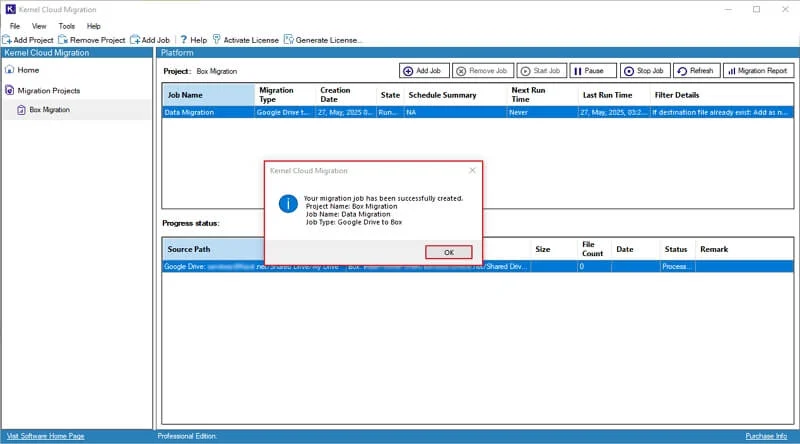
Task: Click Add Job in the top toolbar
Action: (x=150, y=40)
